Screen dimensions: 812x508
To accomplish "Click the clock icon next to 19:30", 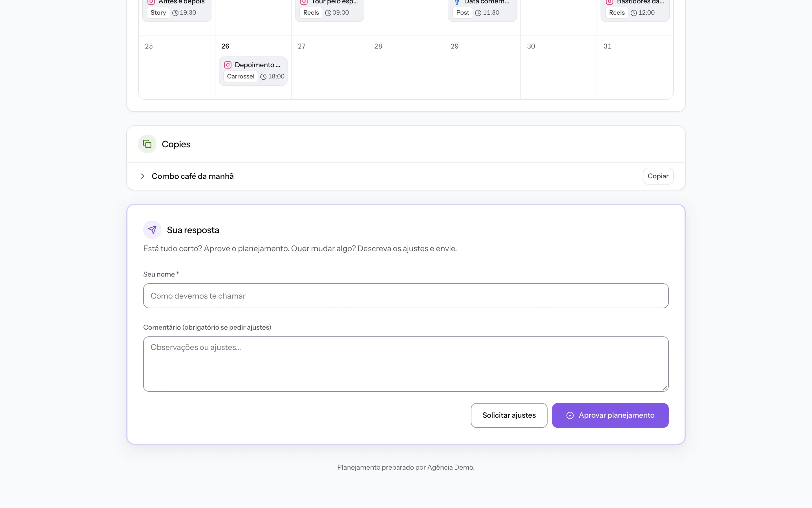I will point(175,13).
